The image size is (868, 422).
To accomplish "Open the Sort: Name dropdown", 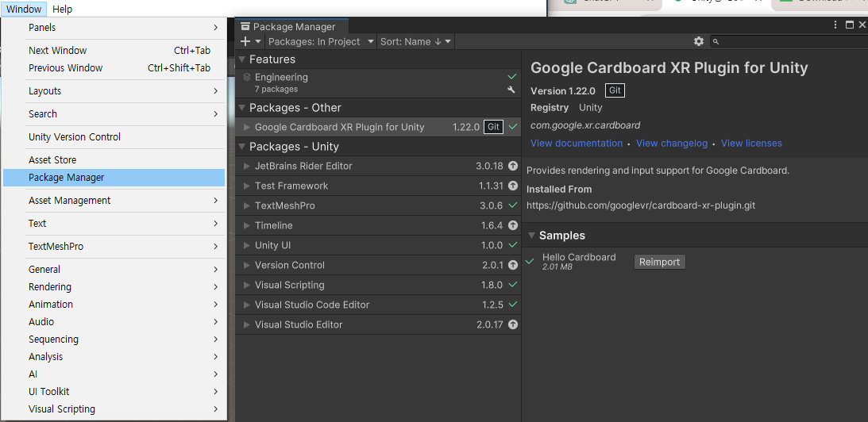I will (415, 41).
